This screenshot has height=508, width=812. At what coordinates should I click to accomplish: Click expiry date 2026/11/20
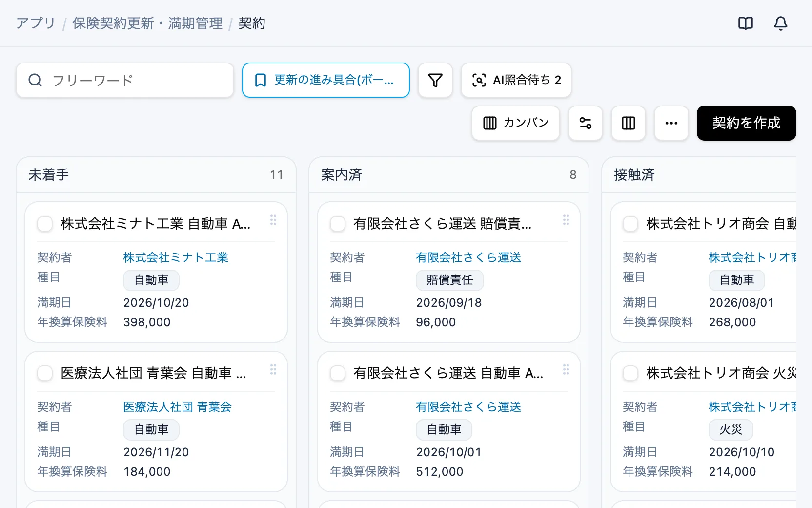click(156, 452)
